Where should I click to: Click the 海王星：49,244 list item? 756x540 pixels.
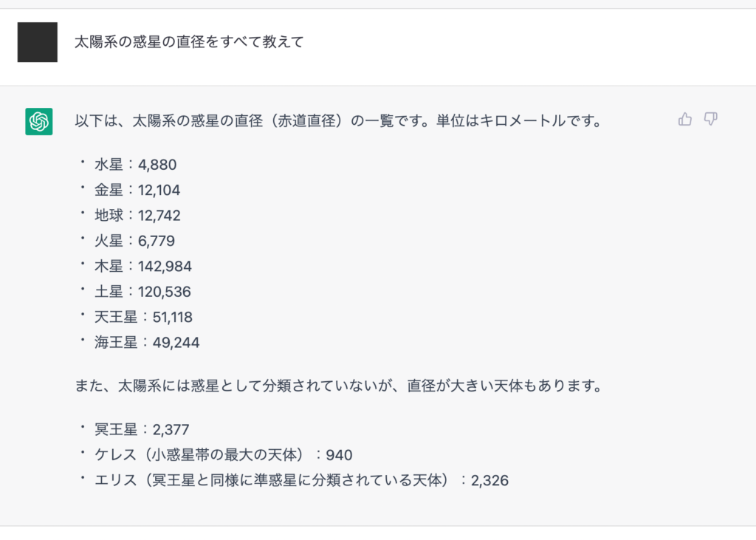coord(147,343)
